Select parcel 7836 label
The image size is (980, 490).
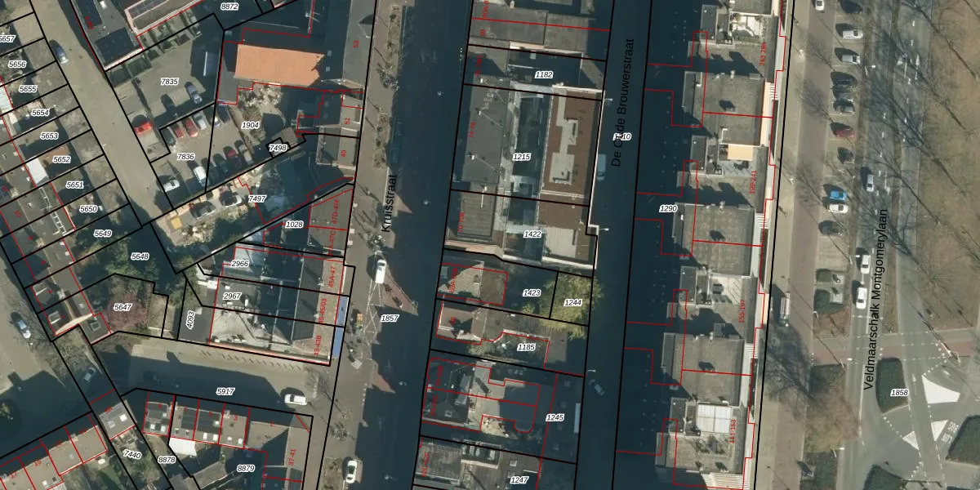tap(185, 157)
